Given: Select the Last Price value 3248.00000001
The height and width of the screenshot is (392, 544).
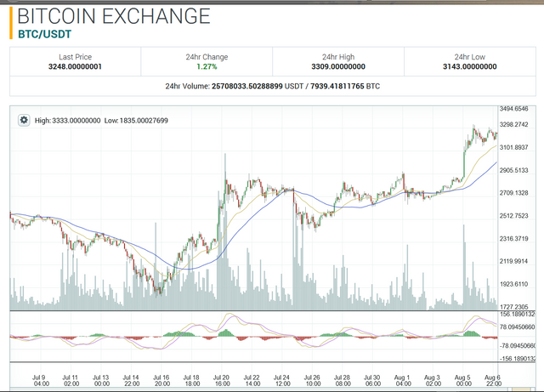Looking at the screenshot, I should tap(75, 66).
